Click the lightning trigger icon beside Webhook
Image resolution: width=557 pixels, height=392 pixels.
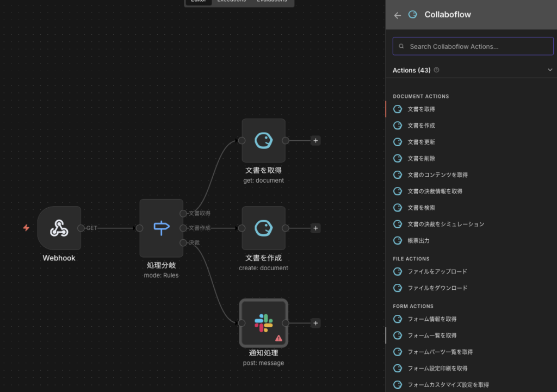26,228
